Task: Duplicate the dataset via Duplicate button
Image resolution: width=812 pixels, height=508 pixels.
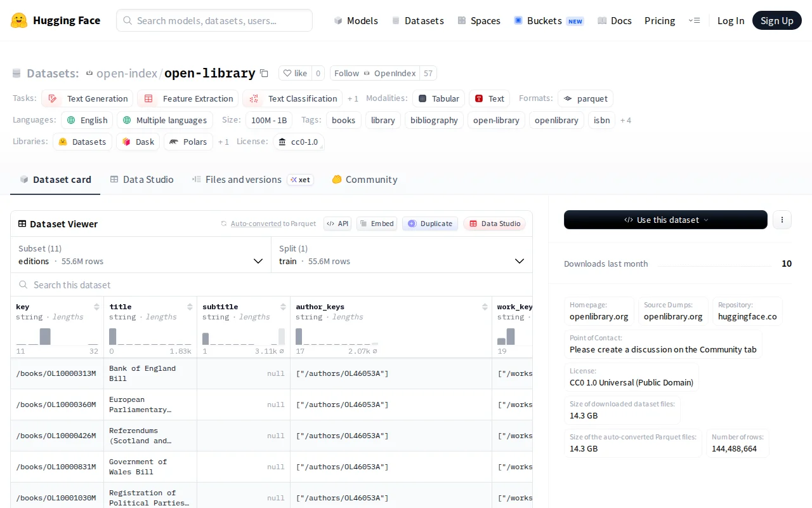Action: (x=430, y=224)
